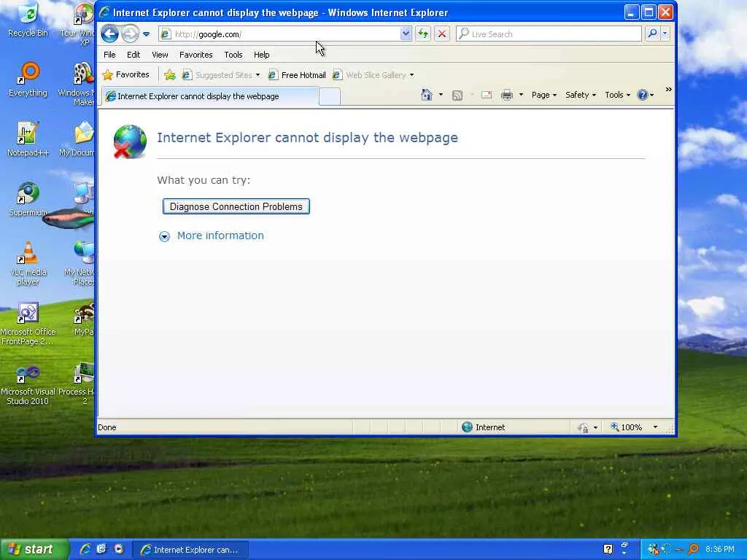
Task: Open search provider options dropdown arrow
Action: coord(665,34)
